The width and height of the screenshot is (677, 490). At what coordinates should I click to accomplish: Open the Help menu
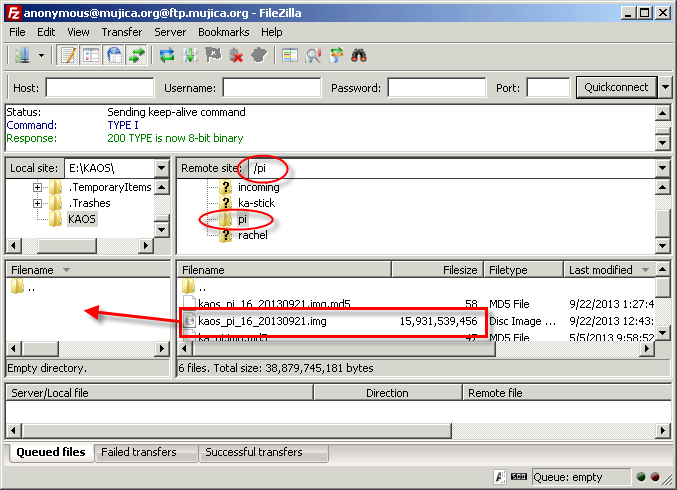click(x=272, y=32)
